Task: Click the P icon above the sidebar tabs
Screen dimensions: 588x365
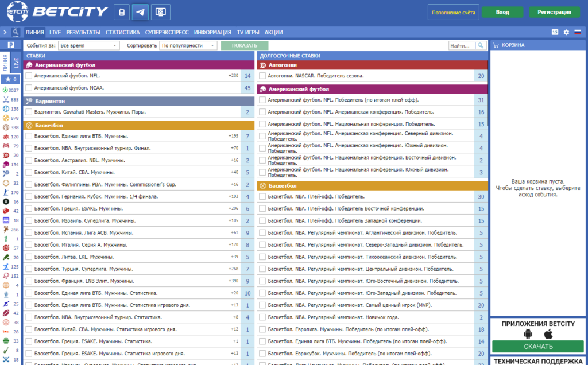Action: (10, 45)
